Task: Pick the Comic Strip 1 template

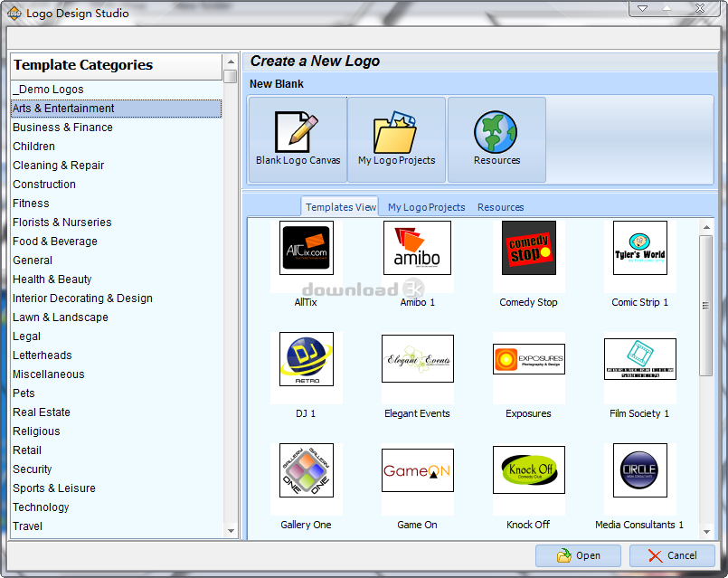Action: pos(639,248)
